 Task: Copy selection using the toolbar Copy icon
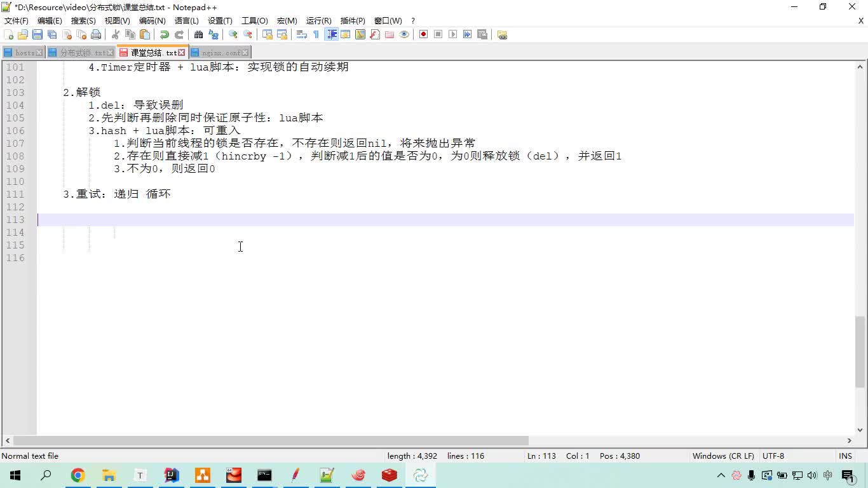130,34
